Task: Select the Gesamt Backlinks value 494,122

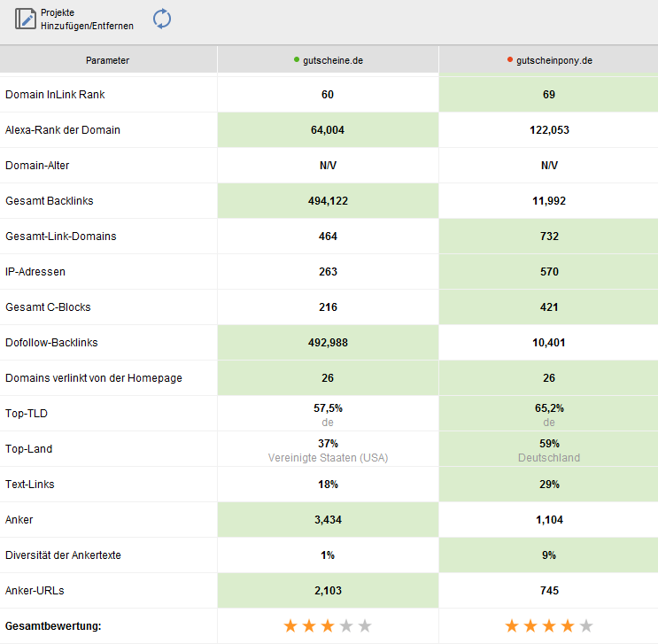Action: click(328, 201)
